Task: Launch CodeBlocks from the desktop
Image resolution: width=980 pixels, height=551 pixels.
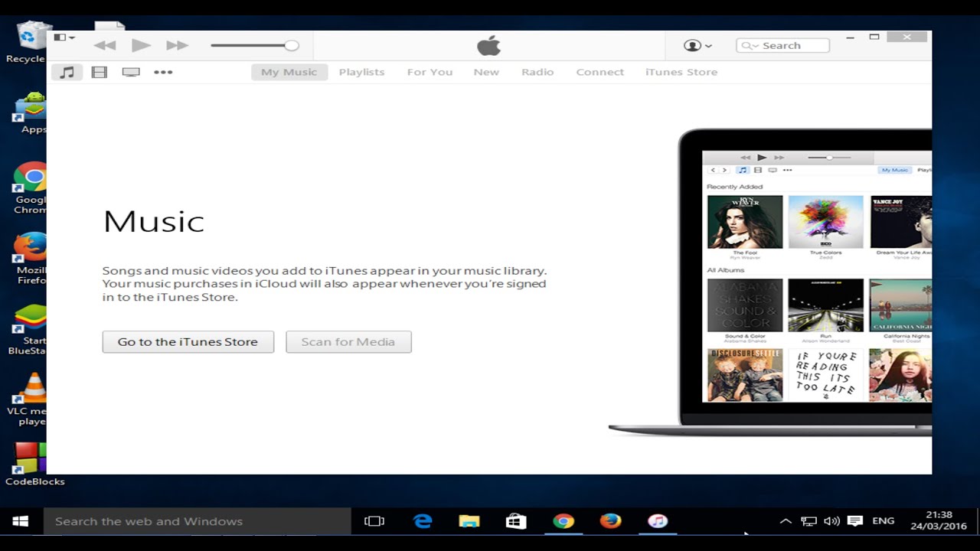Action: (x=33, y=465)
